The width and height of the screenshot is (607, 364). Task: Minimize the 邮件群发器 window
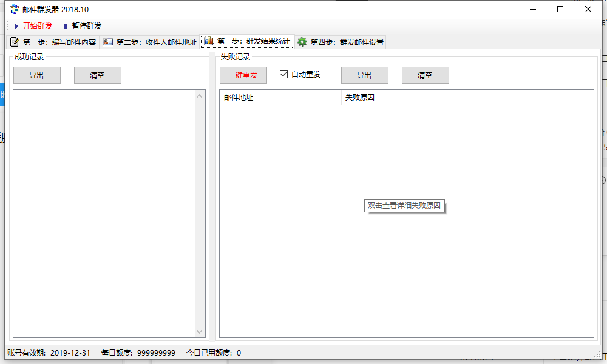(533, 9)
